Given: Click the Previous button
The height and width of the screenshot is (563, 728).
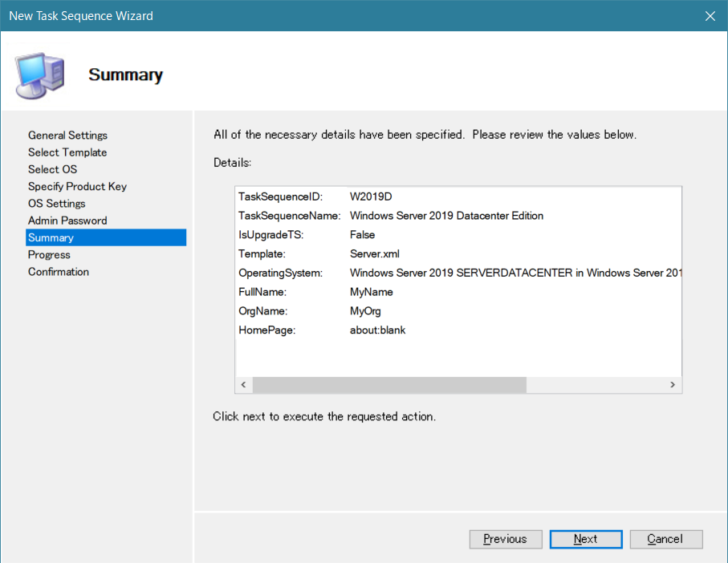Looking at the screenshot, I should 506,539.
